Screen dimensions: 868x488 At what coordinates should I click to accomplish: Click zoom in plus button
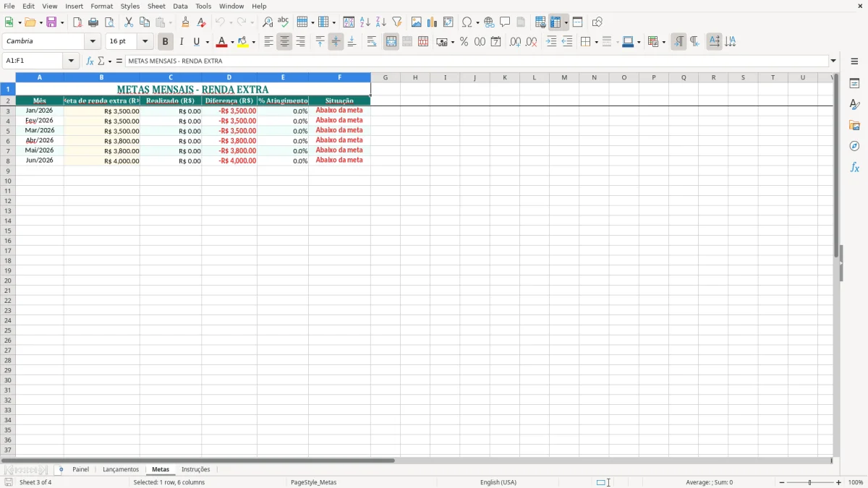(x=839, y=482)
